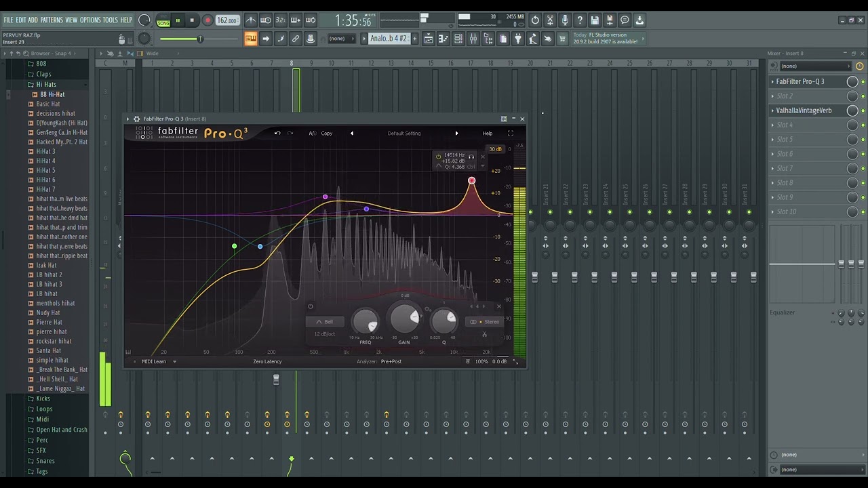Open mixer input (none) dropdown at top
Viewport: 868px width, 488px height.
coord(815,66)
